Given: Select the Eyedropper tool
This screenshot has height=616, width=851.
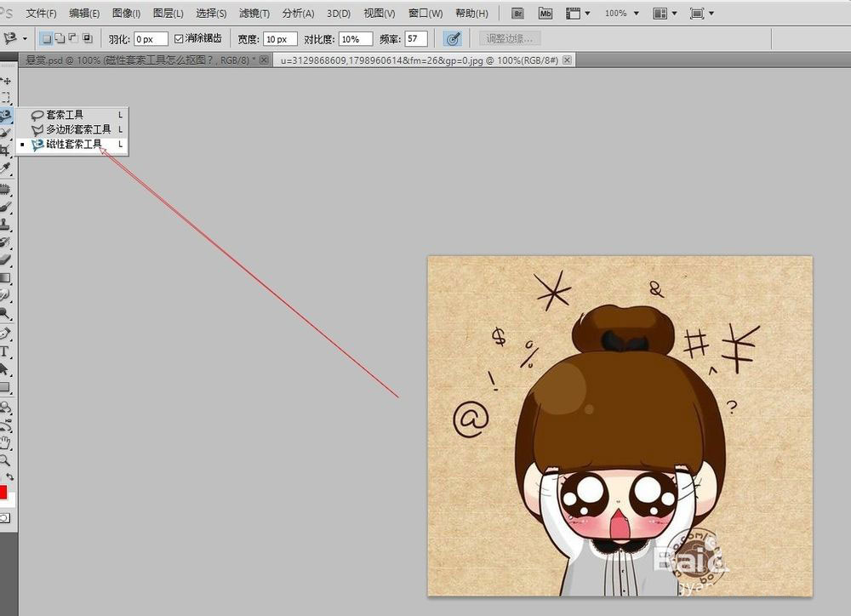Looking at the screenshot, I should point(4,168).
